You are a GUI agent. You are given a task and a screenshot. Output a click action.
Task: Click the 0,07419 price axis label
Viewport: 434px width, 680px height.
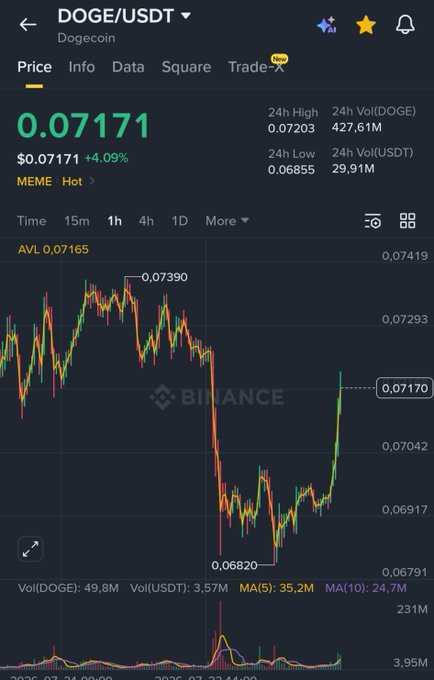[x=405, y=256]
